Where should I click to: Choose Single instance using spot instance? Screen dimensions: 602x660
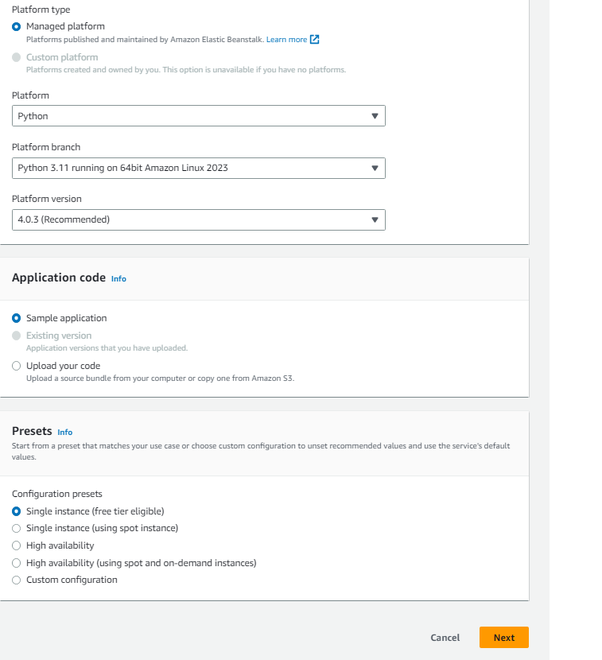pyautogui.click(x=16, y=528)
